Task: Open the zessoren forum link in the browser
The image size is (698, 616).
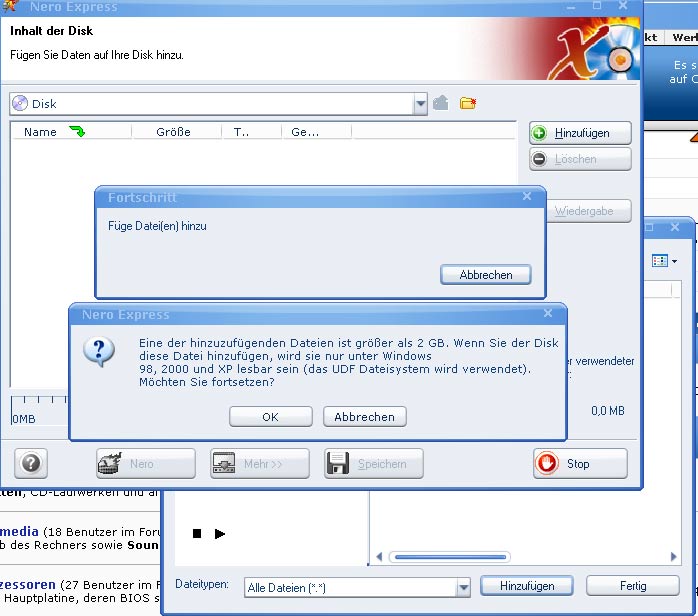Action: click(28, 584)
